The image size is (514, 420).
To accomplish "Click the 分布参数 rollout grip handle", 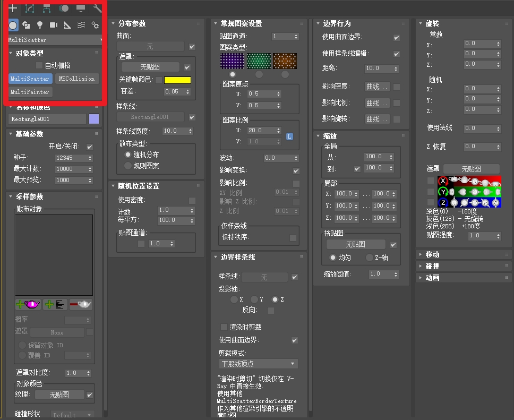I will tap(199, 23).
